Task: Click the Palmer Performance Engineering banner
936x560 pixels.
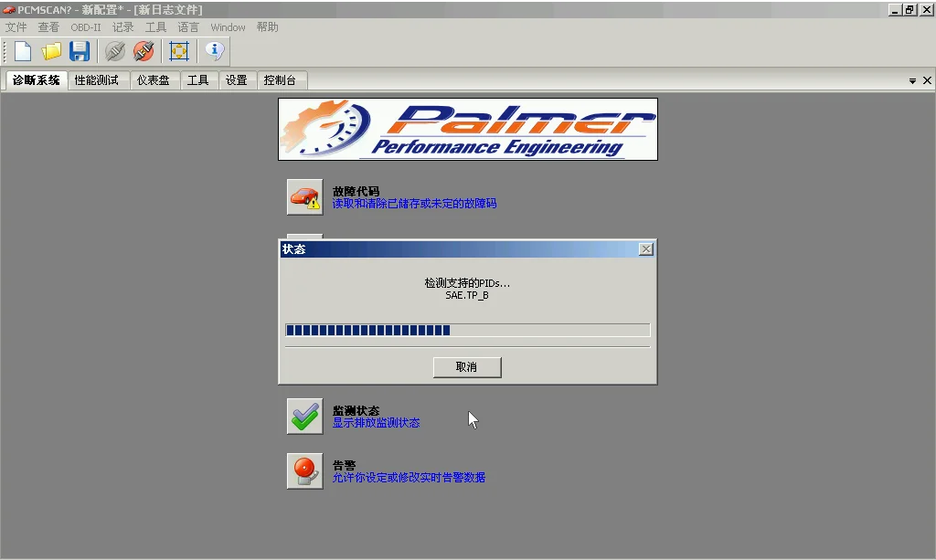Action: click(x=468, y=130)
